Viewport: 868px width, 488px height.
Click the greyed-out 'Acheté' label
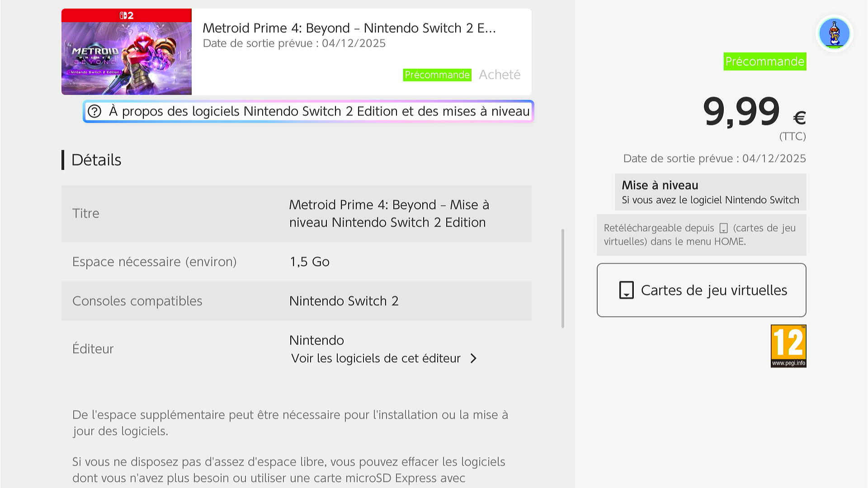click(499, 75)
